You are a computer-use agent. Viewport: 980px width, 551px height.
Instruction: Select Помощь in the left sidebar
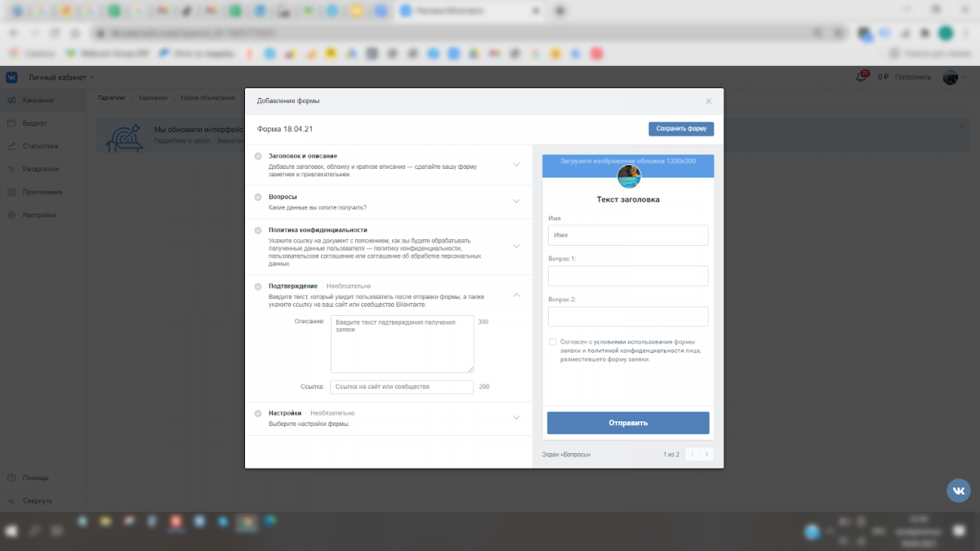[x=35, y=478]
